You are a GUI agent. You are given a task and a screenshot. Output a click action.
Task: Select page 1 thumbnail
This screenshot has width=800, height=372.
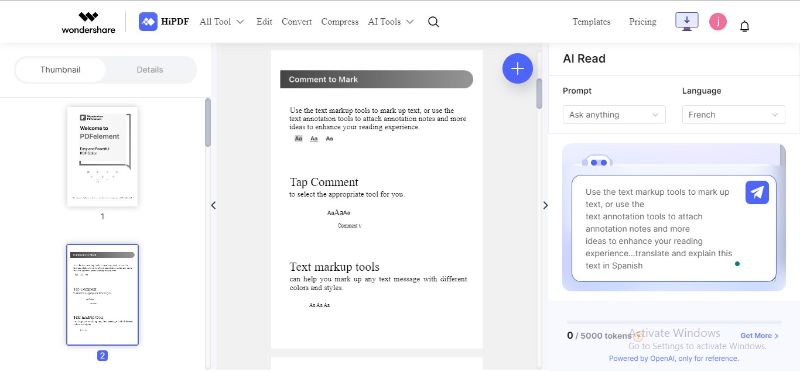103,156
